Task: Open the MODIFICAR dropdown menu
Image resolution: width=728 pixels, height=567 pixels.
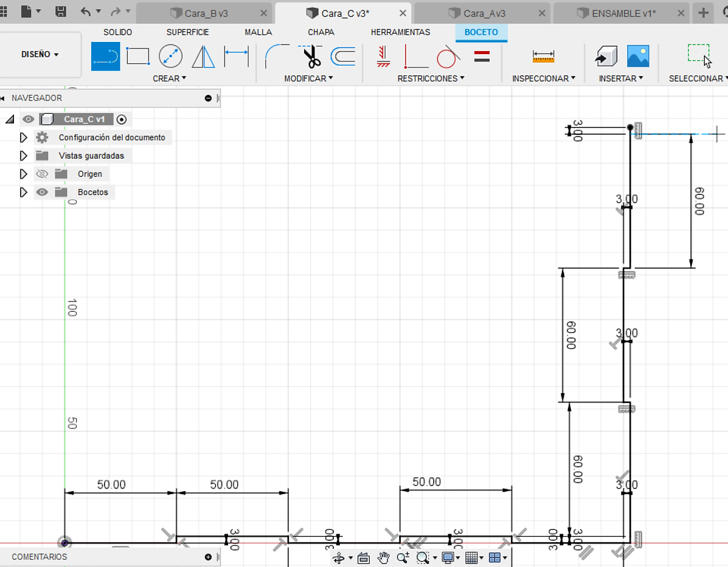Action: [309, 78]
